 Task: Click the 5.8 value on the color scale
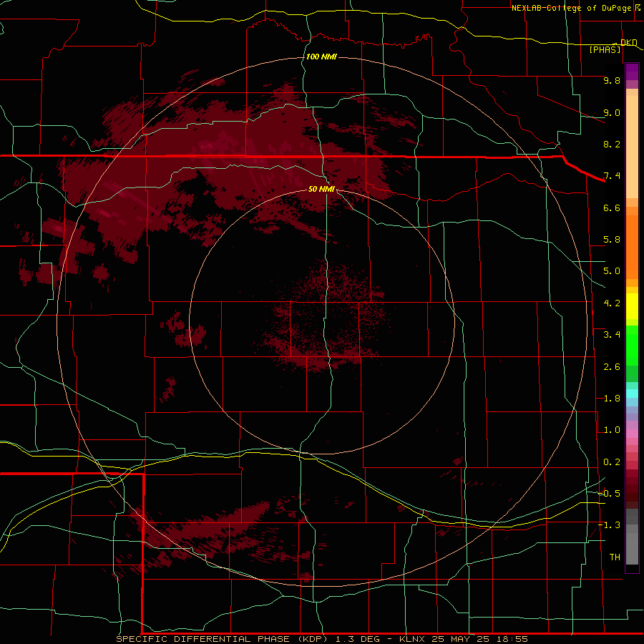[x=612, y=240]
